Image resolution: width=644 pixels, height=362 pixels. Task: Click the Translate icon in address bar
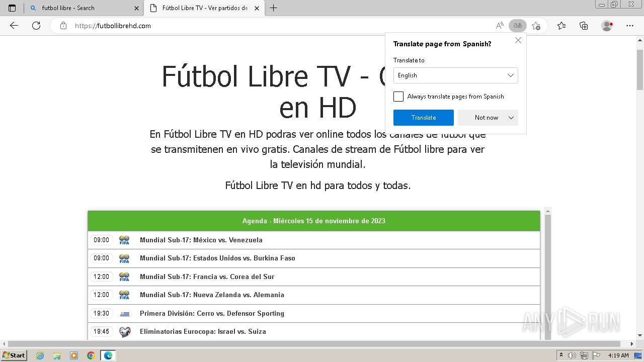(x=517, y=26)
